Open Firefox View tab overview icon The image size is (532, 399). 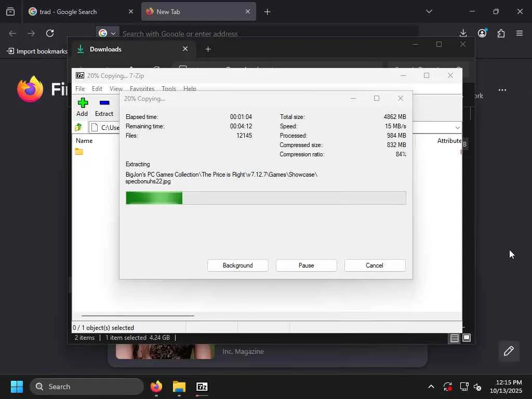coord(10,11)
